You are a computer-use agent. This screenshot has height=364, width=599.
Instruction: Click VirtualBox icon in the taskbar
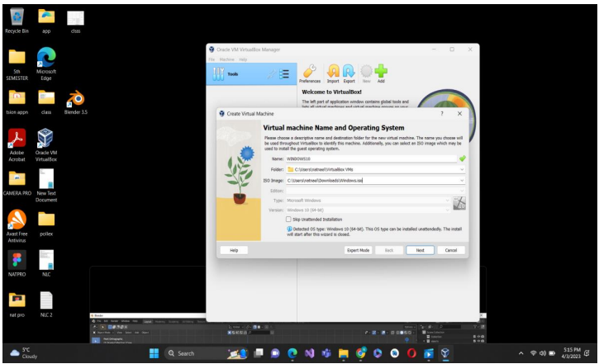445,353
